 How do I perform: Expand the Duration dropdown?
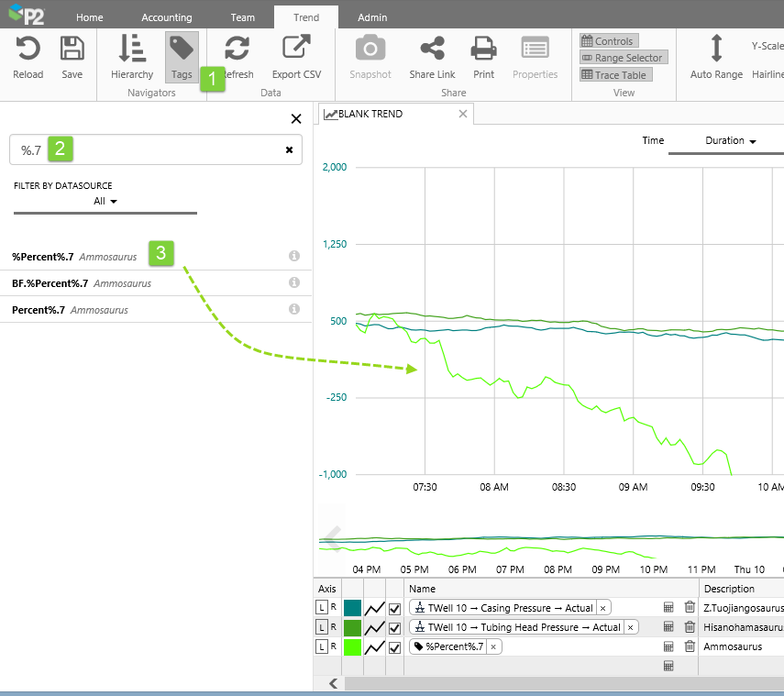tap(730, 141)
